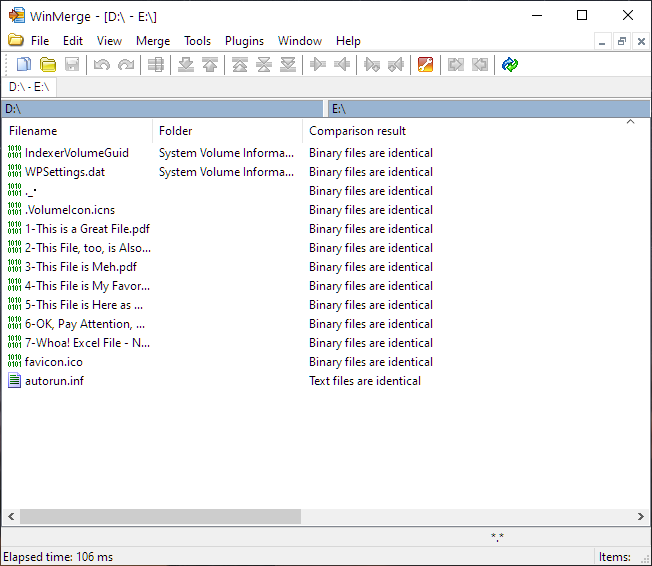Screen dimensions: 652x566
Task: Sort by the Comparison result column header
Action: [476, 131]
